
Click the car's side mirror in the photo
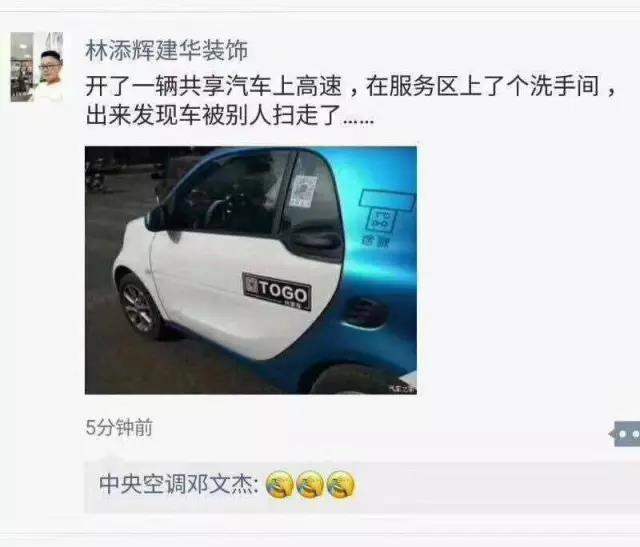(157, 218)
